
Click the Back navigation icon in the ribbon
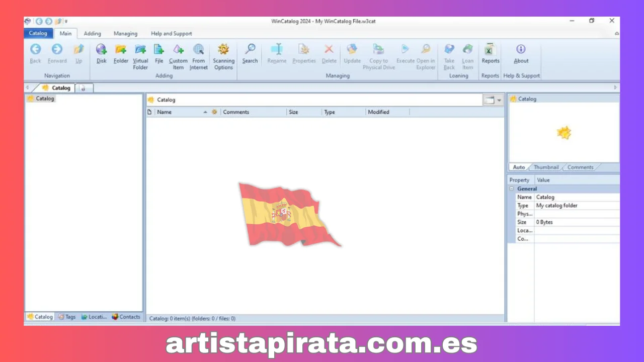pos(35,49)
